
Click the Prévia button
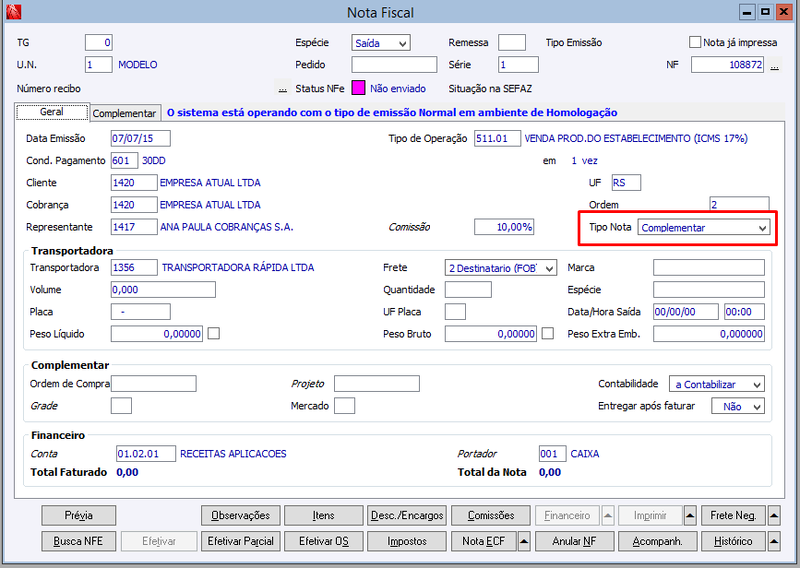pos(79,515)
